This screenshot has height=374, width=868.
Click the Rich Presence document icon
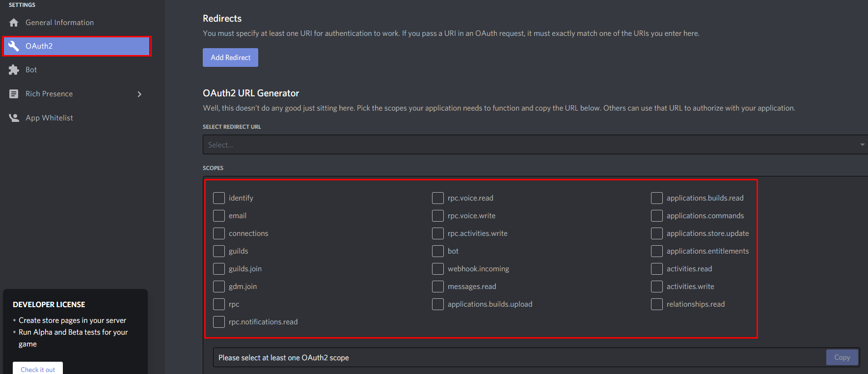coord(14,94)
